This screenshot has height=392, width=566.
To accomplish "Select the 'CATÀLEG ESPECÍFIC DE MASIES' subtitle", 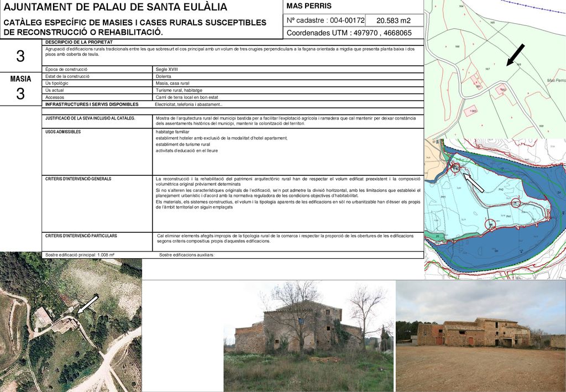I will 135,27.
